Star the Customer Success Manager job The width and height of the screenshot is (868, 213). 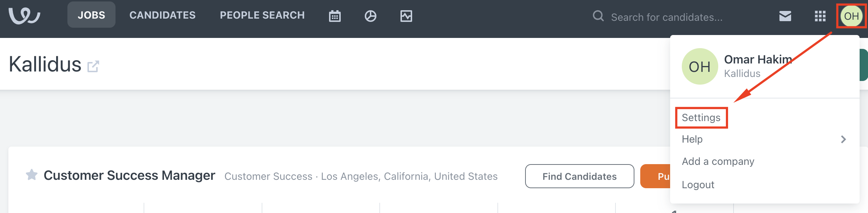[x=32, y=175]
